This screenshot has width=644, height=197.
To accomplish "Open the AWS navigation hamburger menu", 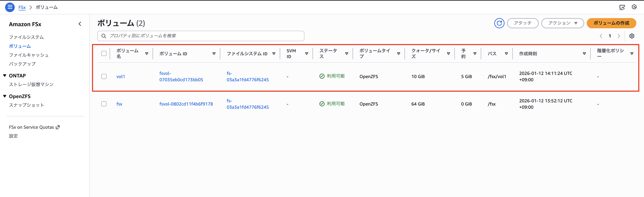I will coord(10,7).
